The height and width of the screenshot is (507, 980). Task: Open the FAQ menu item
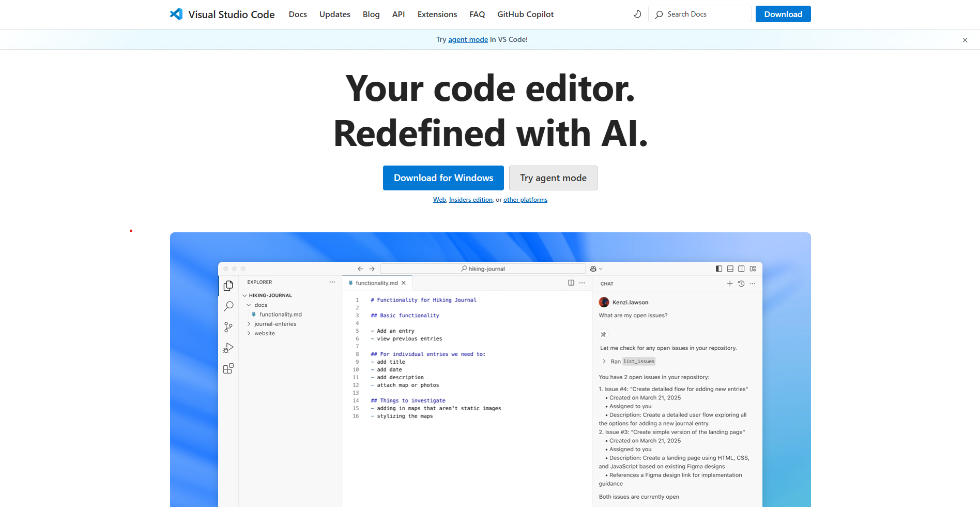(x=477, y=14)
